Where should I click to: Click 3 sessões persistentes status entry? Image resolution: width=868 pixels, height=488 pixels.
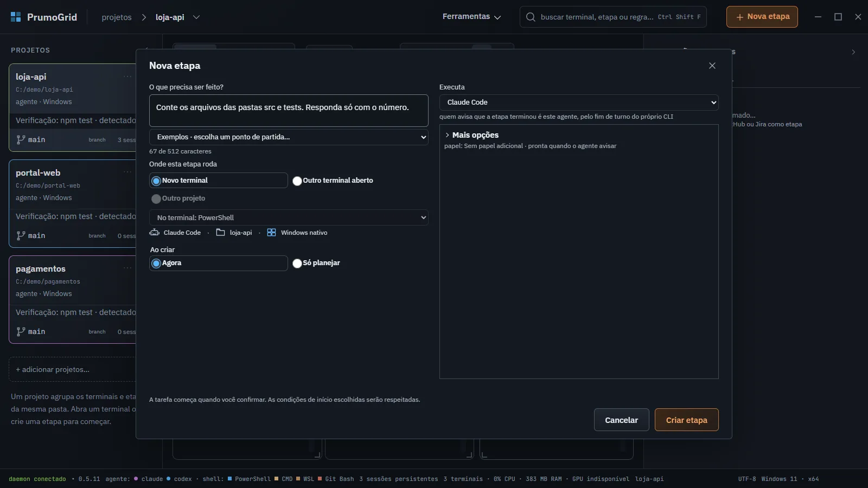coord(399,479)
